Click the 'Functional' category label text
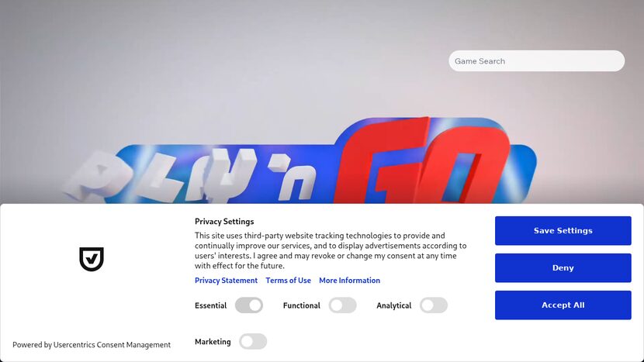 tap(302, 305)
